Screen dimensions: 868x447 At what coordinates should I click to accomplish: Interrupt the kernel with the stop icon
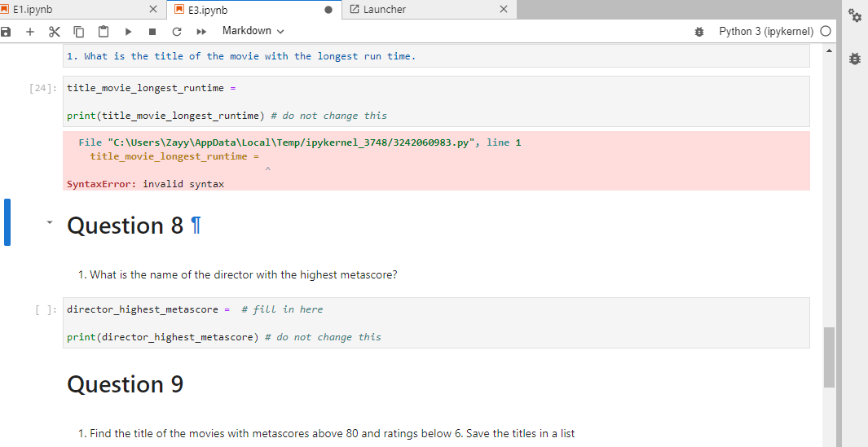(x=152, y=32)
